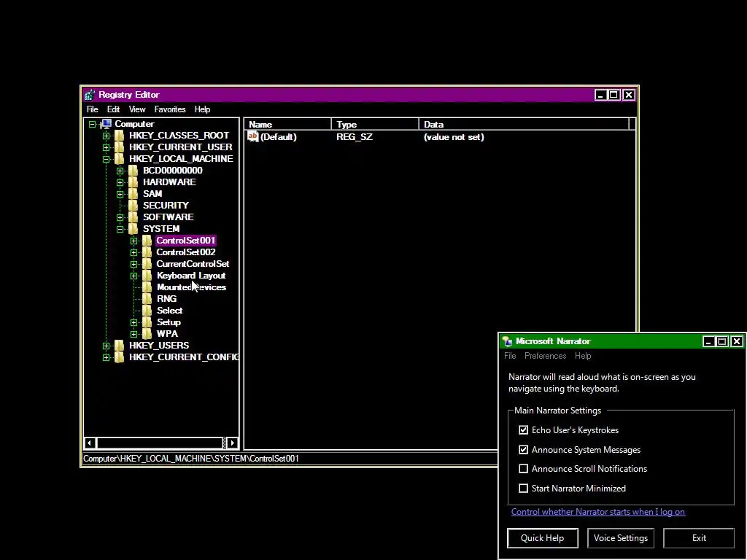Click the Registry Editor title bar icon

[89, 95]
